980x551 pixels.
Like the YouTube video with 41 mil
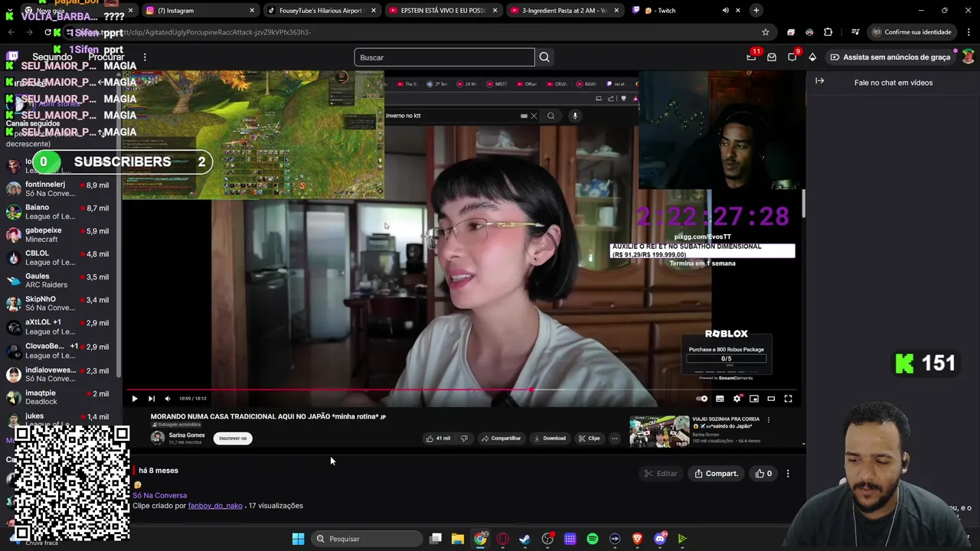coord(439,439)
